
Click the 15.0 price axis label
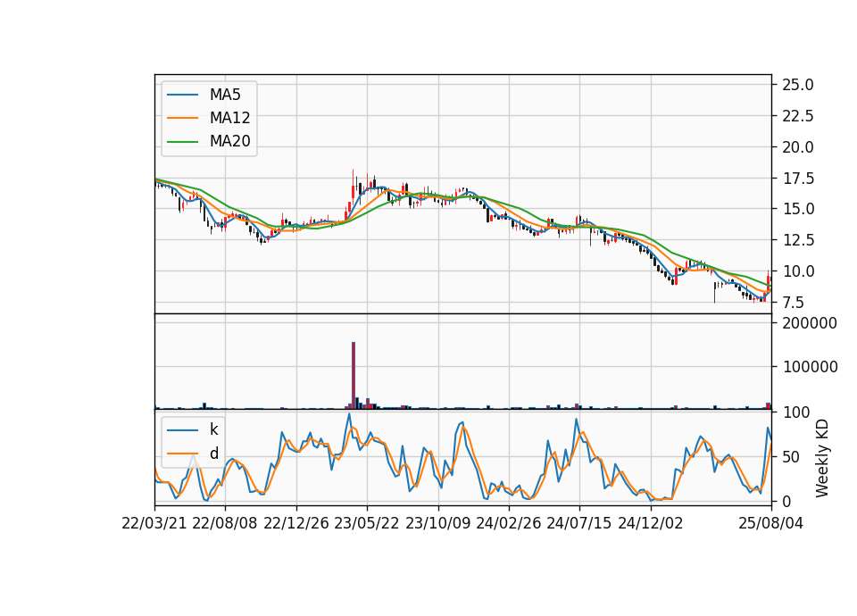[798, 209]
